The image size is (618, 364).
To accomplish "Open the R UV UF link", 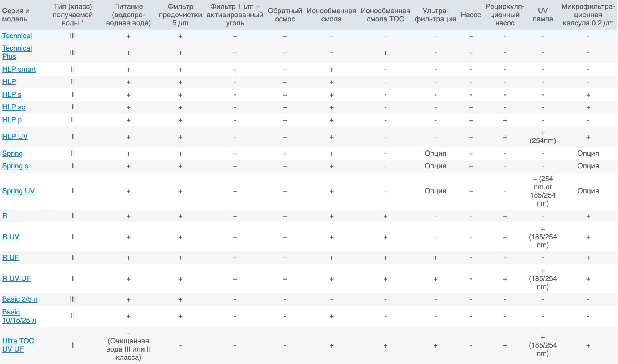I will pyautogui.click(x=16, y=278).
